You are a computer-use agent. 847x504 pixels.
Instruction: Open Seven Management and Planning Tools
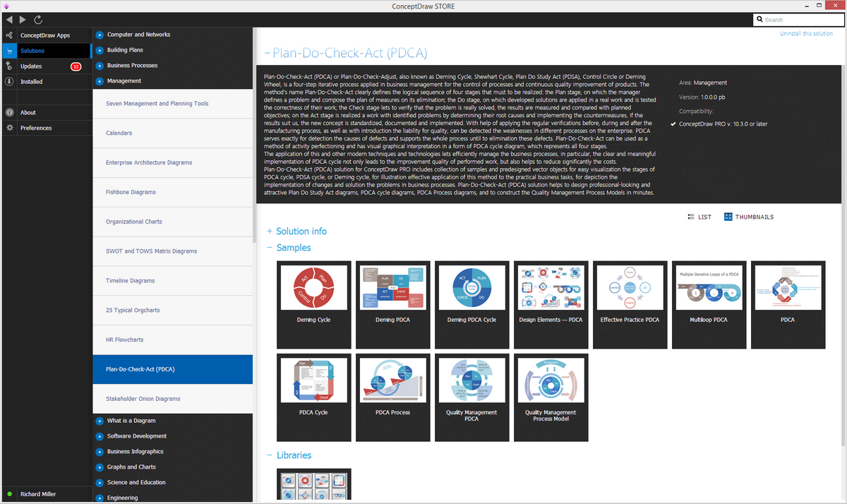[172, 103]
